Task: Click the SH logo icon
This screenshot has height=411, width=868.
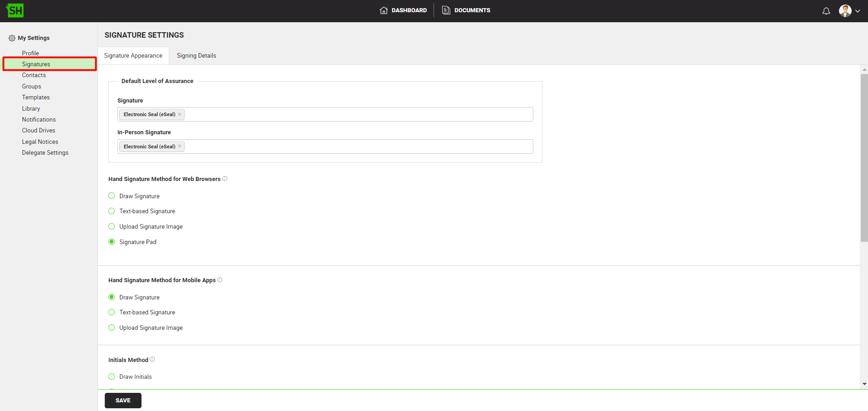Action: tap(15, 10)
